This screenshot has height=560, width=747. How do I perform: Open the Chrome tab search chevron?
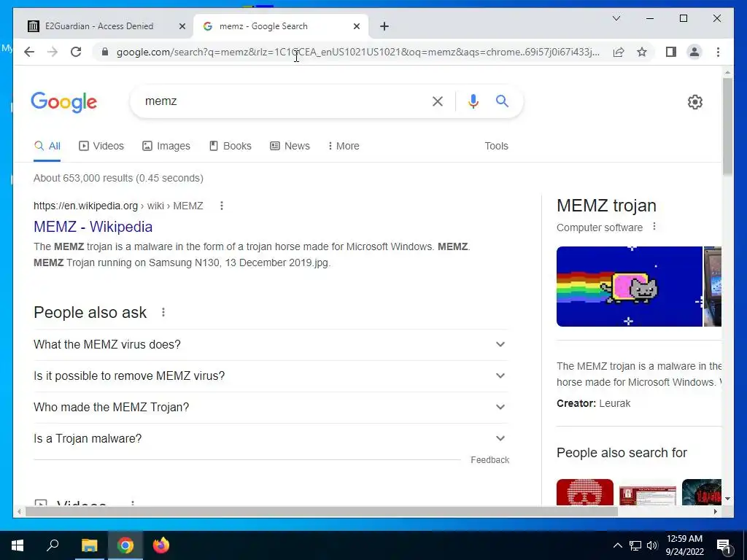(x=616, y=18)
